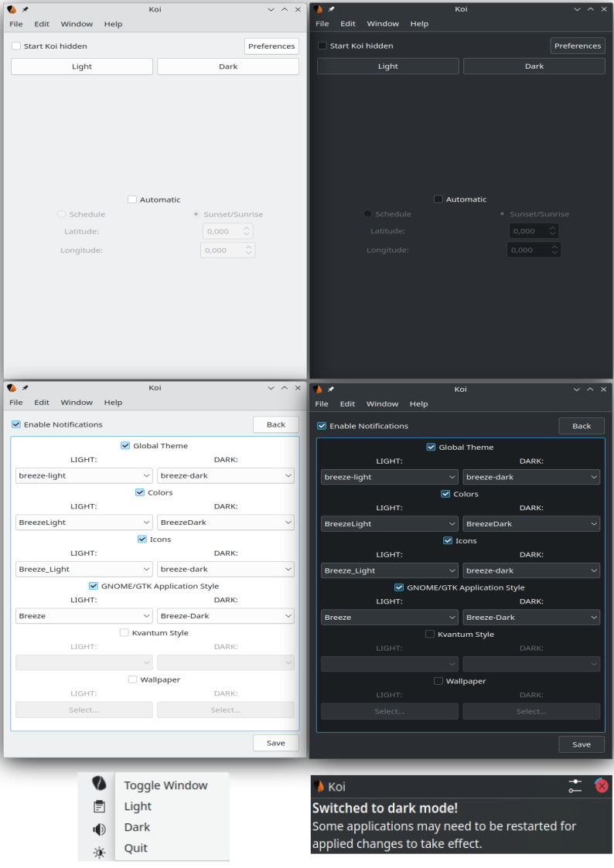Click the Light button in the light main window
Viewport: 614px width, 868px height.
click(x=82, y=66)
